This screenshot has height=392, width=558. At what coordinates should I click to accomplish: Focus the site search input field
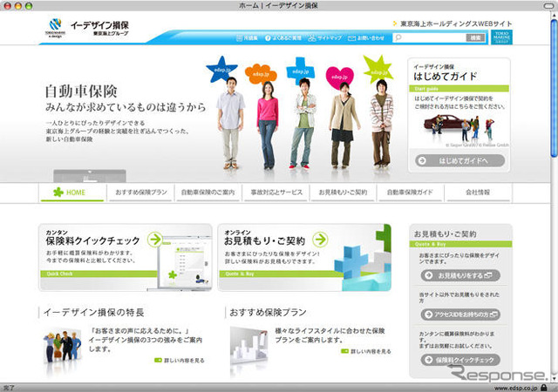pos(429,37)
